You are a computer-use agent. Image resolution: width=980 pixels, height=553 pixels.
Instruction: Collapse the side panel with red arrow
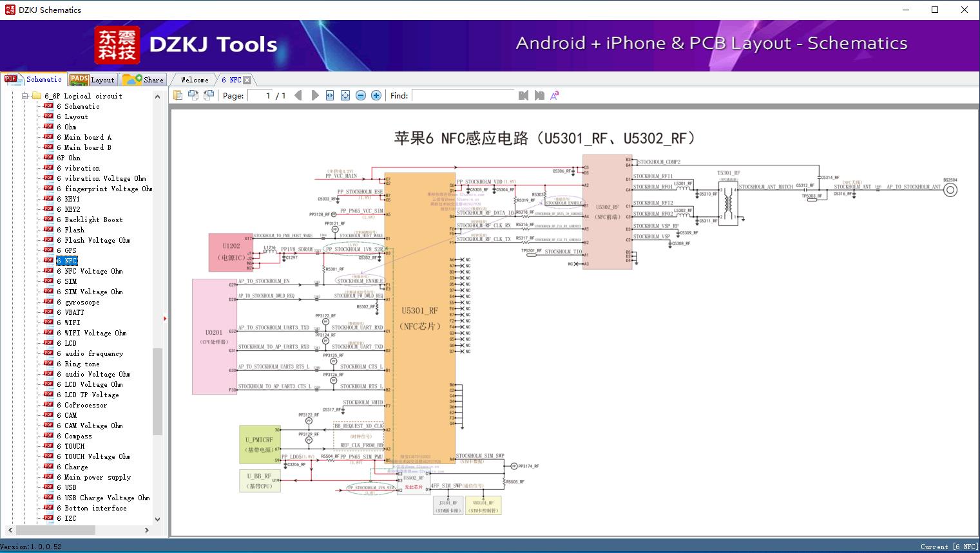pos(165,318)
